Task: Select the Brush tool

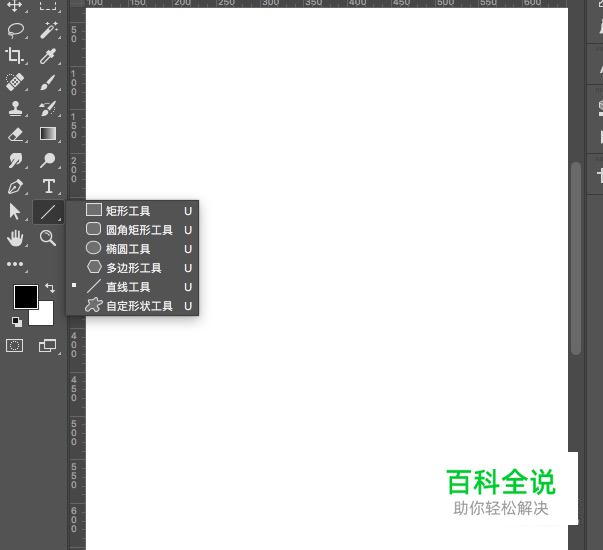Action: tap(48, 82)
